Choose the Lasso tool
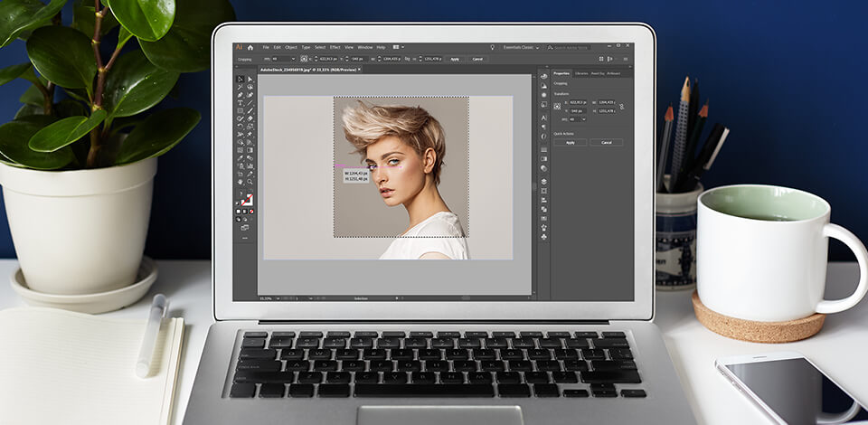 coord(250,87)
